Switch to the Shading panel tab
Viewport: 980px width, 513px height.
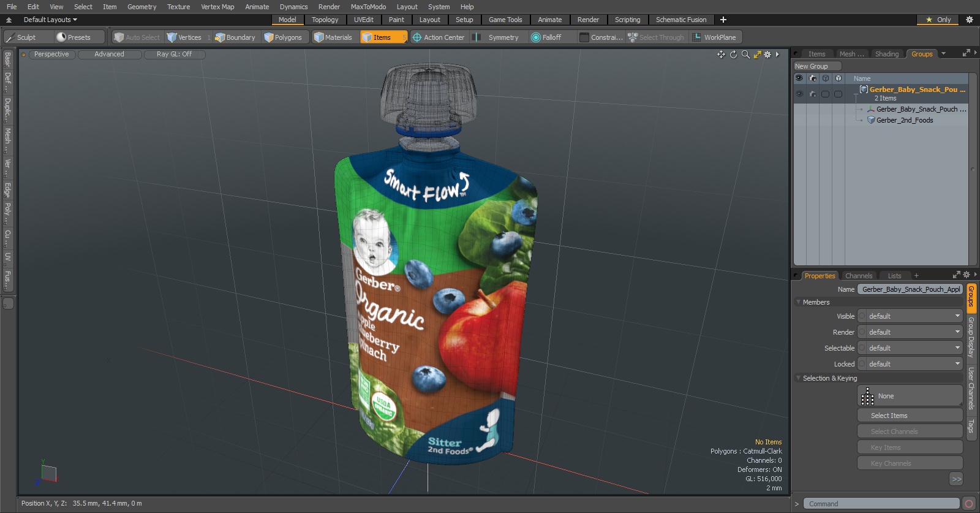click(x=886, y=54)
